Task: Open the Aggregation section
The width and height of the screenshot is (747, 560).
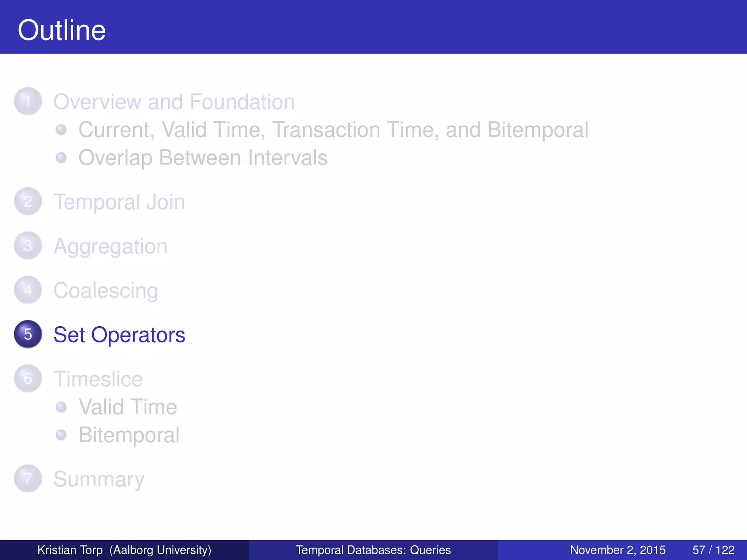Action: [111, 246]
